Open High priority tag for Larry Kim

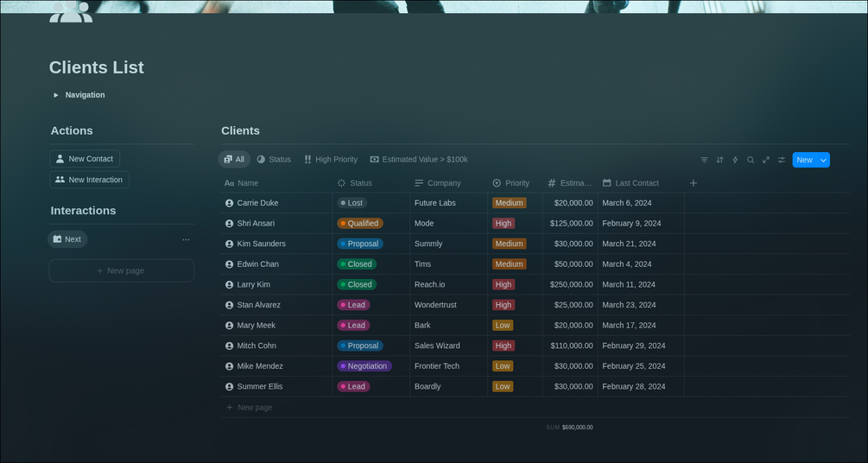pyautogui.click(x=504, y=285)
